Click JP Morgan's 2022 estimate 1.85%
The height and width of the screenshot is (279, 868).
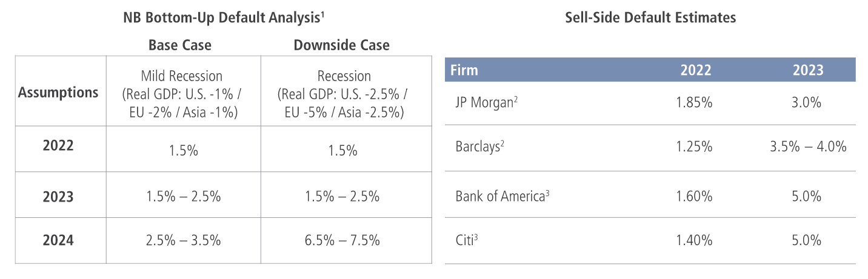coord(695,102)
